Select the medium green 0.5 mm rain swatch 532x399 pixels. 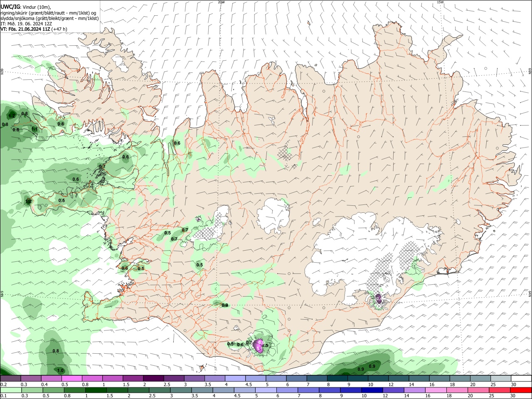point(53,390)
